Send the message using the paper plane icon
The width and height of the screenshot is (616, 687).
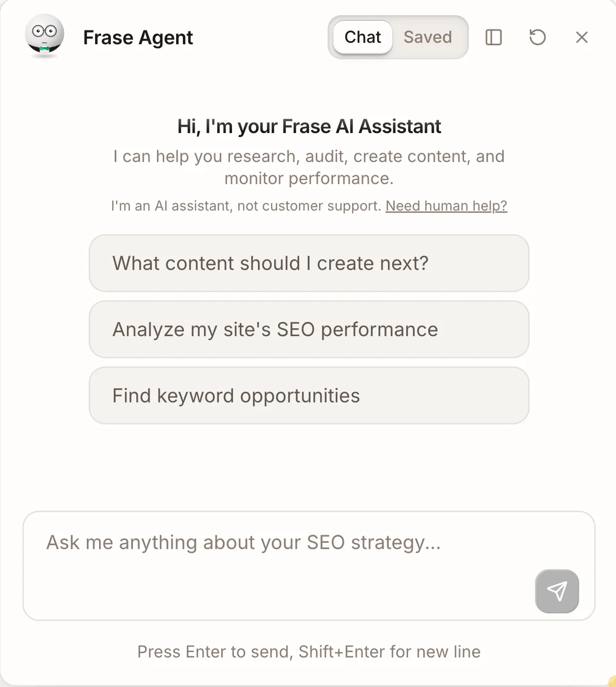point(557,591)
